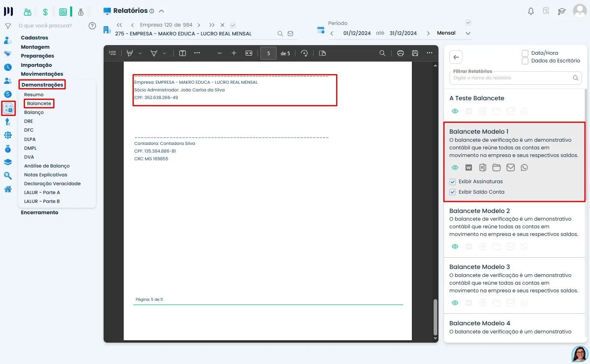Export Balancete Modelo 1 to Excel
Screen dimensions: 590x364
[483, 168]
